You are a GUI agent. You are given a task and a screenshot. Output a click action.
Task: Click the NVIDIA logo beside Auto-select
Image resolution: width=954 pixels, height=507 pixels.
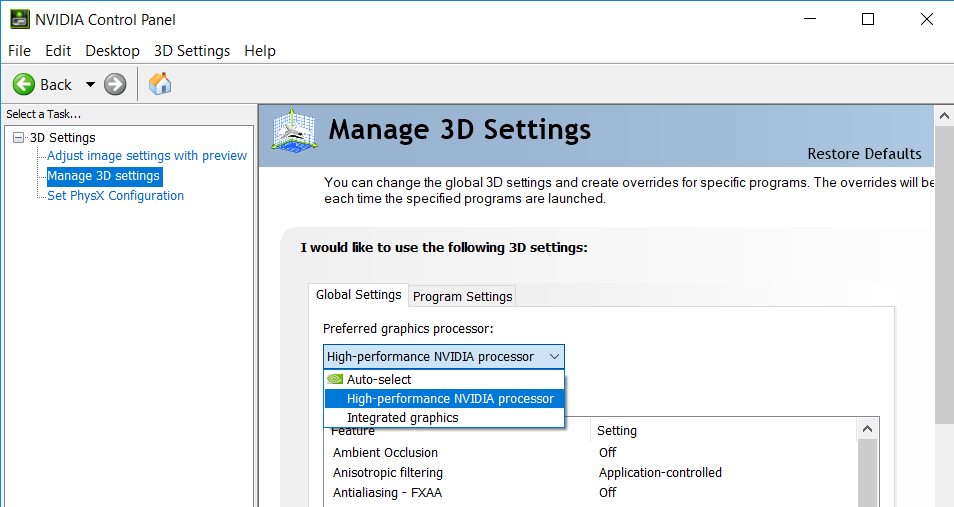coord(335,379)
